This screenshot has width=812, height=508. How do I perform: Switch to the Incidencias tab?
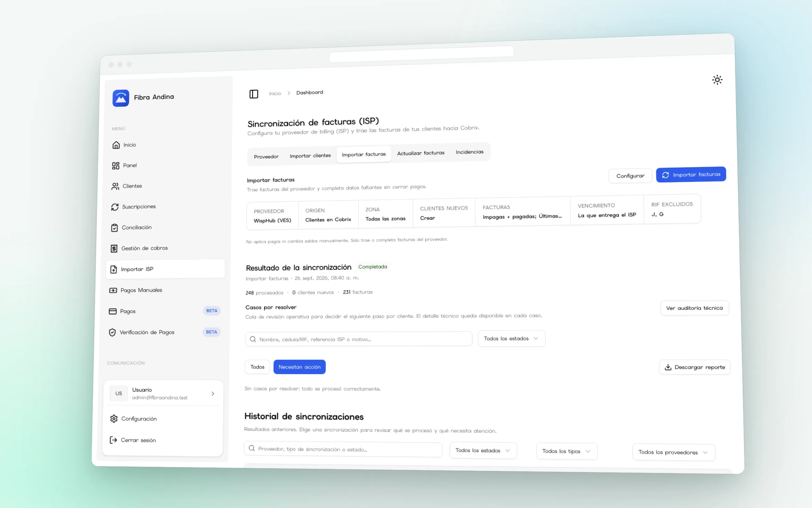click(x=469, y=152)
